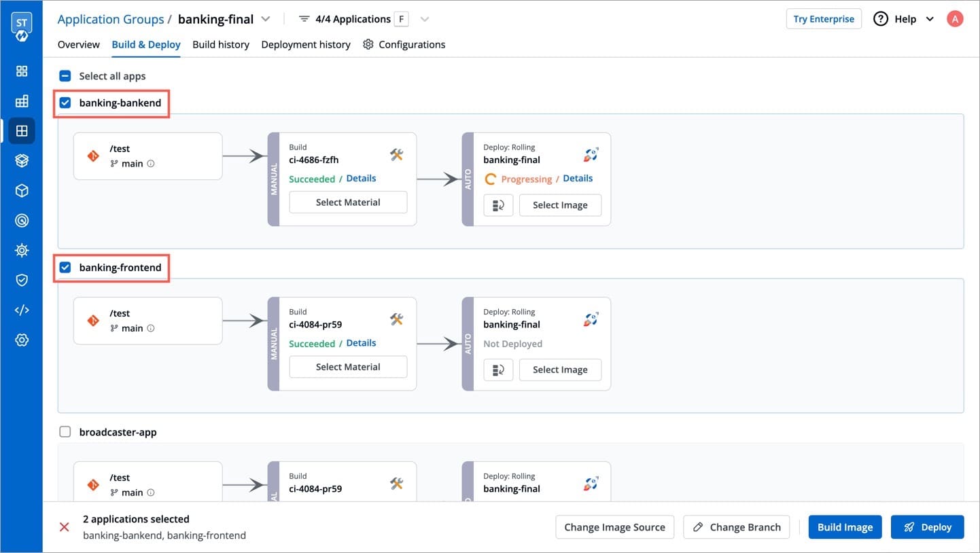Uncheck the banking-bankend checkbox
980x553 pixels.
pyautogui.click(x=65, y=103)
